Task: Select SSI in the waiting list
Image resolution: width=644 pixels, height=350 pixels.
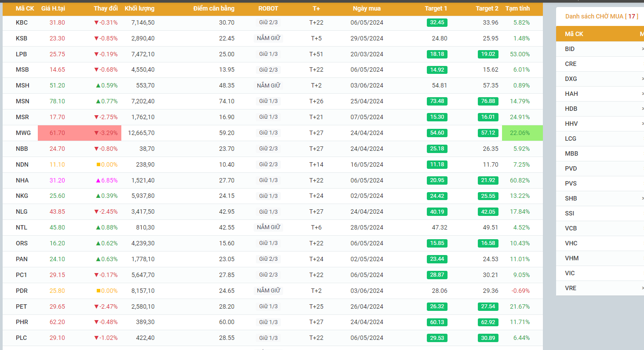Action: (x=570, y=213)
